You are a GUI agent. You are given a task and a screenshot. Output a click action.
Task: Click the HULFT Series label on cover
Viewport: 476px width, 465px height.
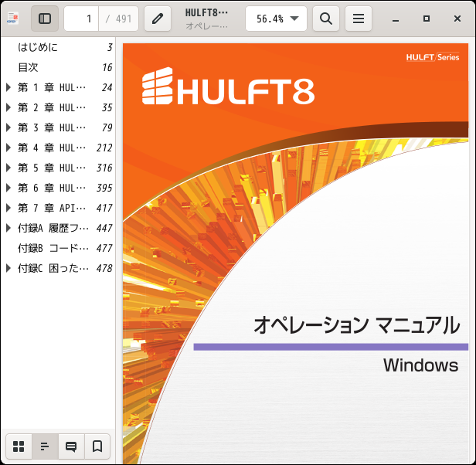[433, 57]
